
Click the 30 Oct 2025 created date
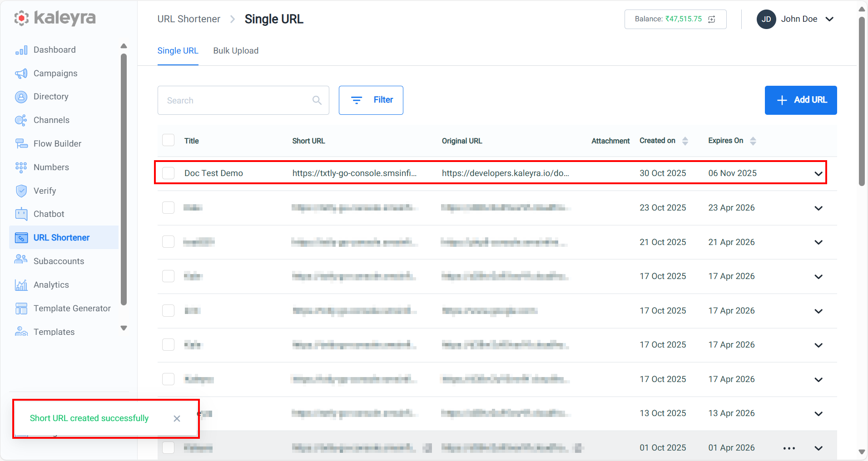point(663,173)
